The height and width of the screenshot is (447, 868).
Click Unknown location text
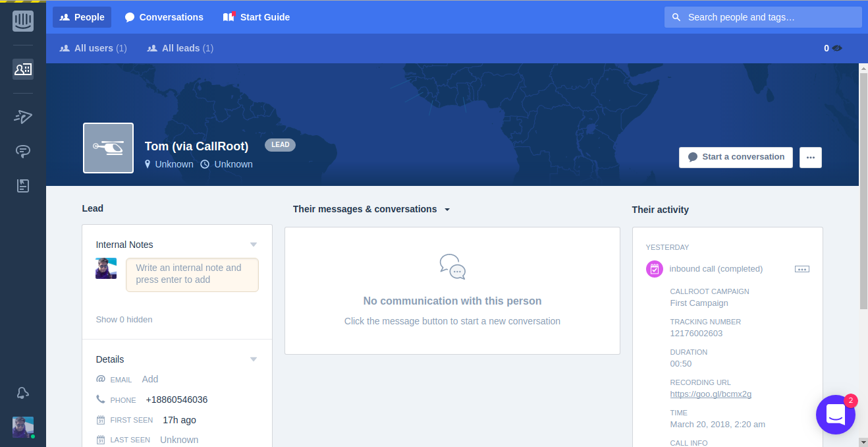tap(174, 164)
